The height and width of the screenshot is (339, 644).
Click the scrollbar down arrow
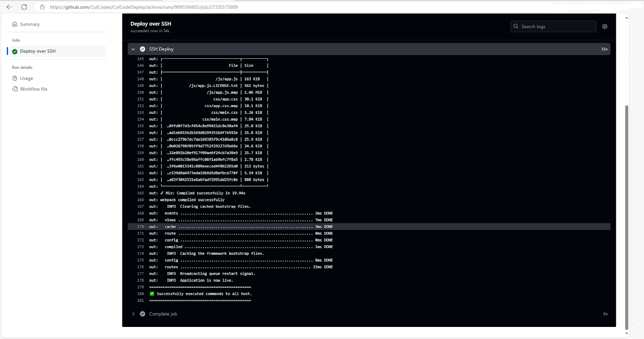(x=627, y=333)
